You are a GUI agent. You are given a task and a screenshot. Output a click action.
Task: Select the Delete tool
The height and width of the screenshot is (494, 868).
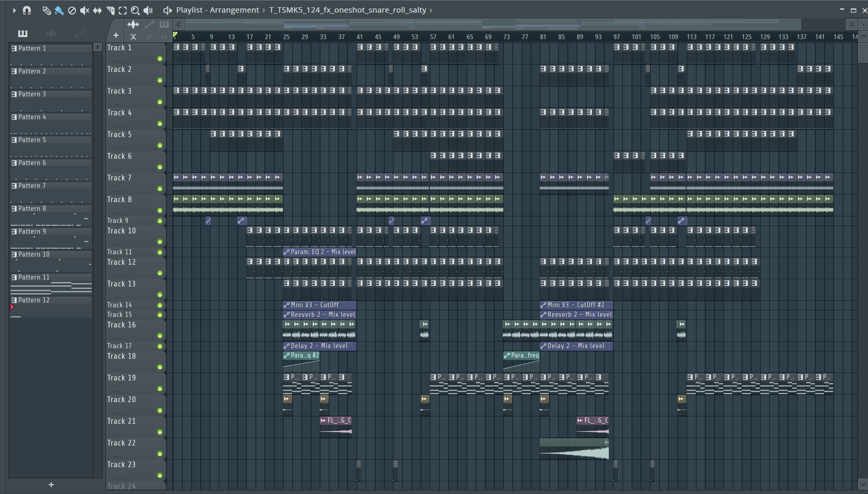(72, 11)
